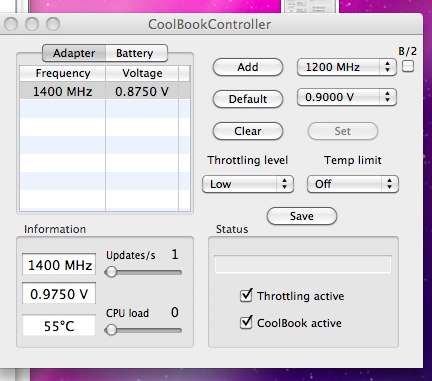
Task: Open the Temp limit Off dropdown
Action: tap(353, 184)
